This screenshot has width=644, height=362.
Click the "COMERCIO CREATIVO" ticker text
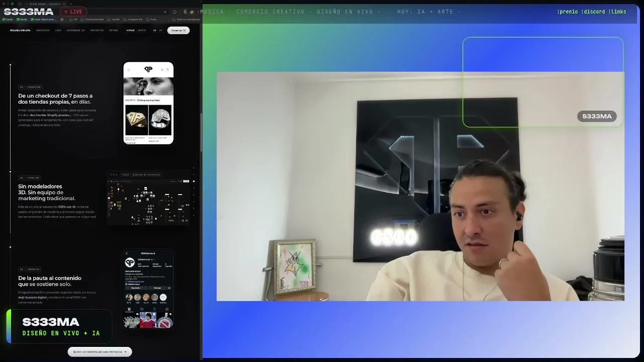pyautogui.click(x=271, y=12)
